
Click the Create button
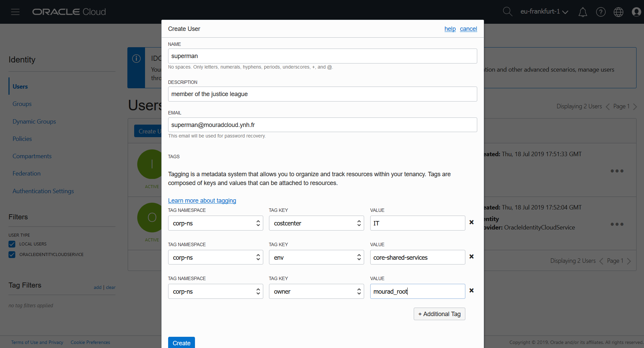pyautogui.click(x=181, y=343)
